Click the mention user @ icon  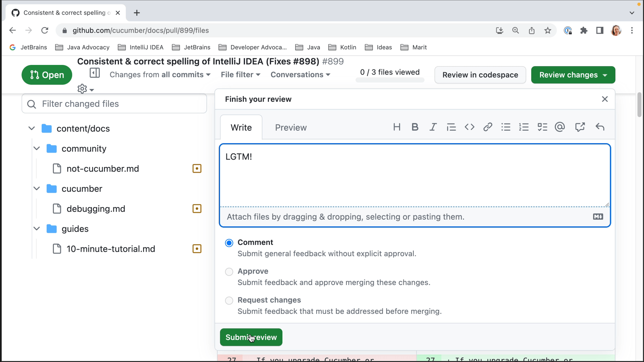pyautogui.click(x=560, y=127)
